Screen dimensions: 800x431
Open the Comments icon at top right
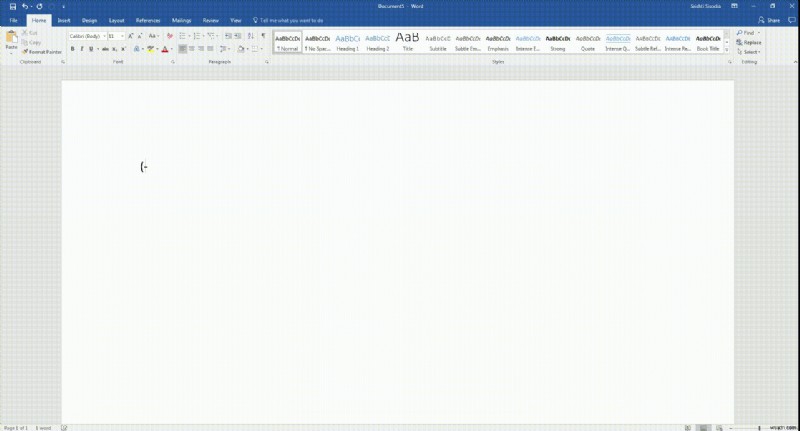[791, 20]
